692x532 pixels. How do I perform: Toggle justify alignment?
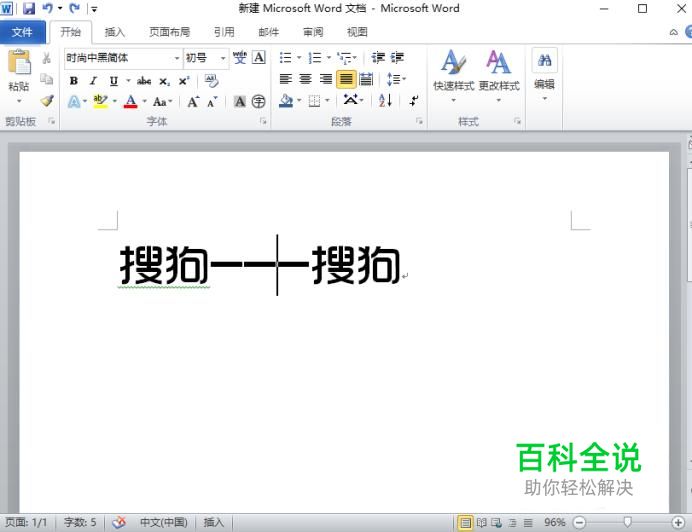tap(346, 79)
